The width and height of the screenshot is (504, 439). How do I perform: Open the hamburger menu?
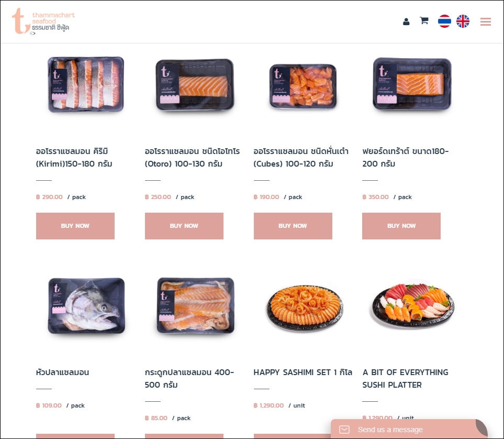click(485, 21)
